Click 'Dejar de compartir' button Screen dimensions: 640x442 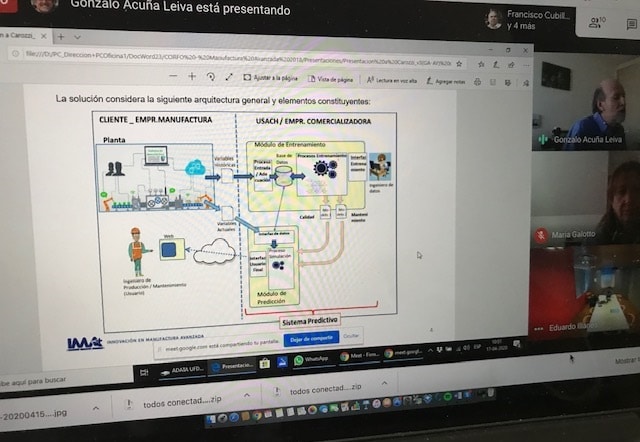click(311, 339)
